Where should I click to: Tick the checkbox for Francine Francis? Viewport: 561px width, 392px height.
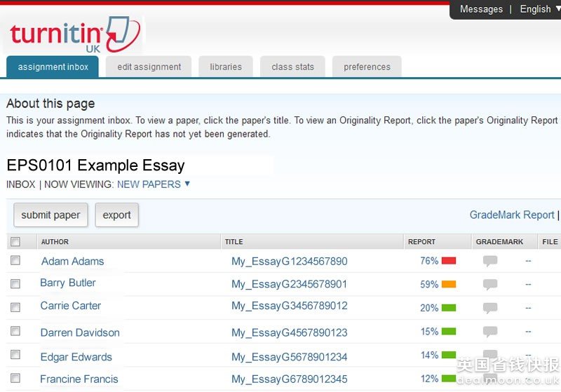15,379
